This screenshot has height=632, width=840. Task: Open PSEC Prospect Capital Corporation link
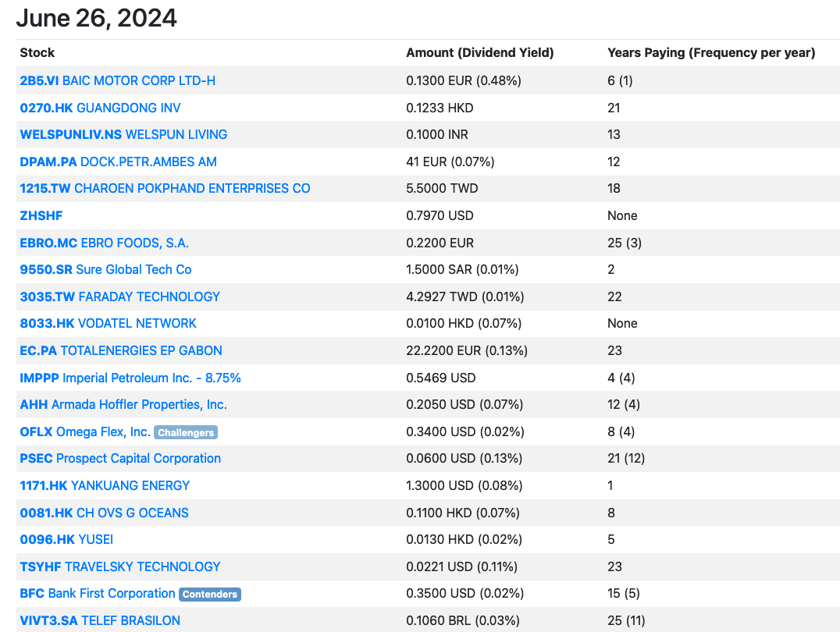[120, 459]
